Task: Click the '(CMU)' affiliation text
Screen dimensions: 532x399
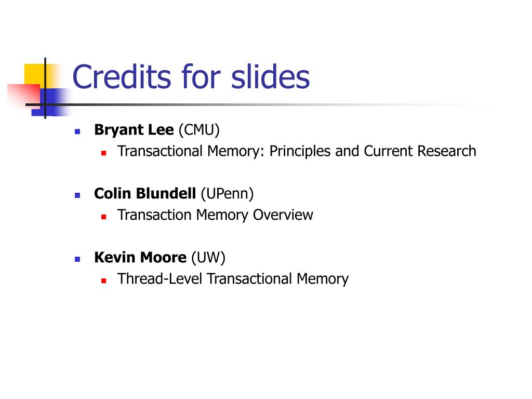Action: 199,130
